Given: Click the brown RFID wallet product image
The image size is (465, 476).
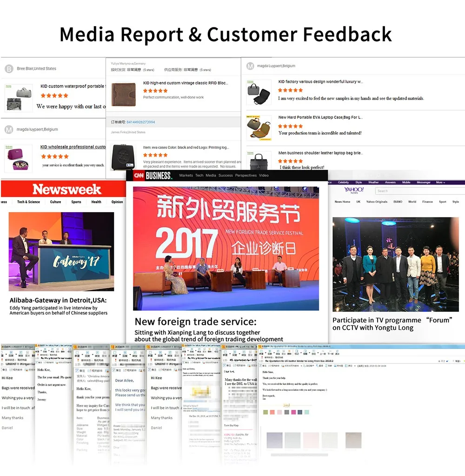Looking at the screenshot, I should (123, 94).
